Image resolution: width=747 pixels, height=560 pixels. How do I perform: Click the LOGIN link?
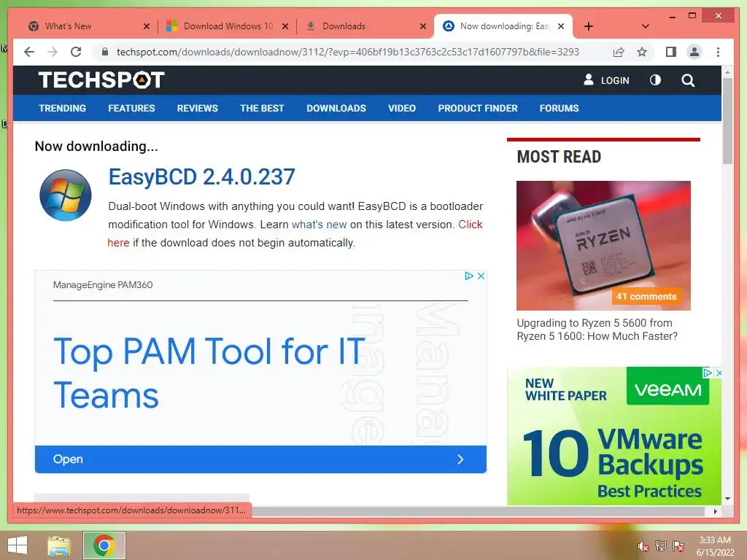pyautogui.click(x=606, y=80)
